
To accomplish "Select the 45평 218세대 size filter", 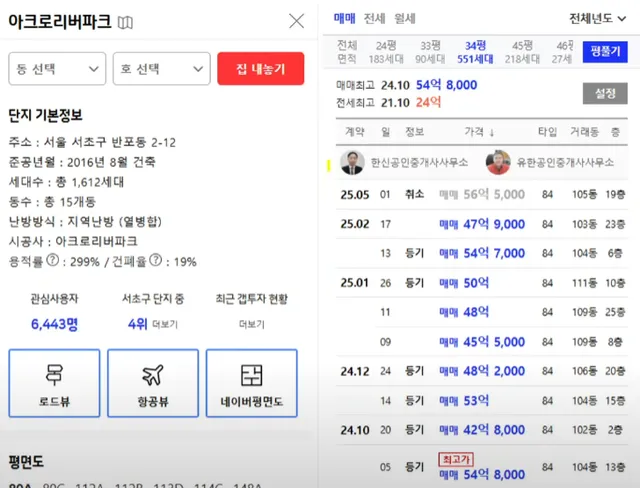I will click(522, 52).
